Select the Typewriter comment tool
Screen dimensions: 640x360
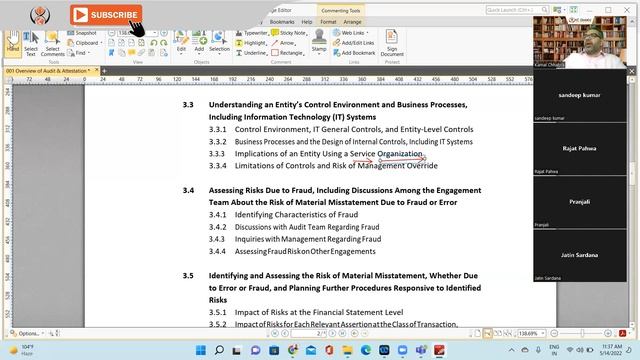pyautogui.click(x=251, y=33)
